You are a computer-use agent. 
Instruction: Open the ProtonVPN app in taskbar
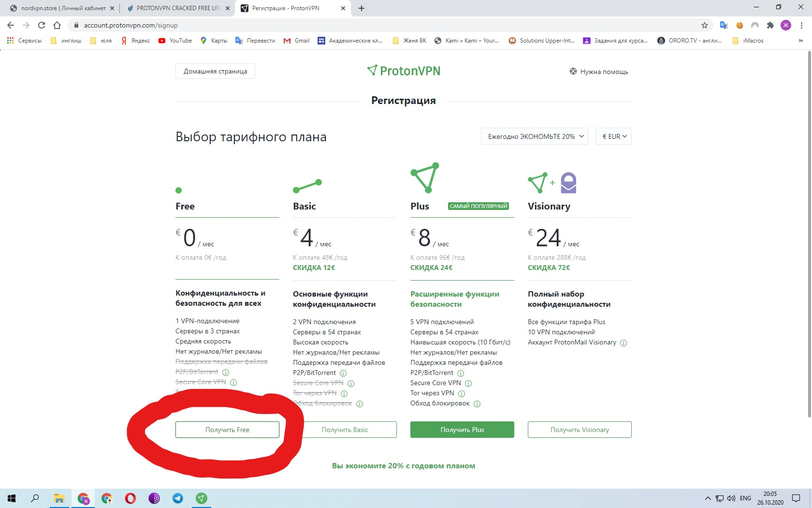click(x=202, y=498)
